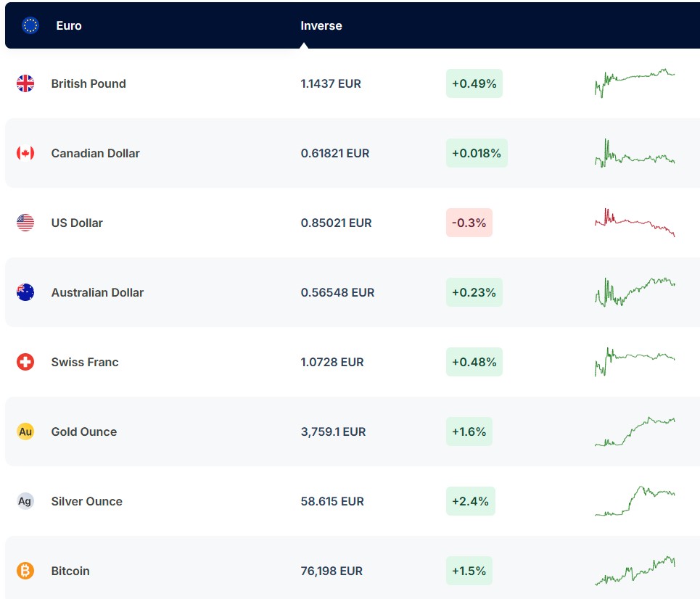Click the Australian flag icon
Viewport: 700px width, 599px height.
pos(25,292)
